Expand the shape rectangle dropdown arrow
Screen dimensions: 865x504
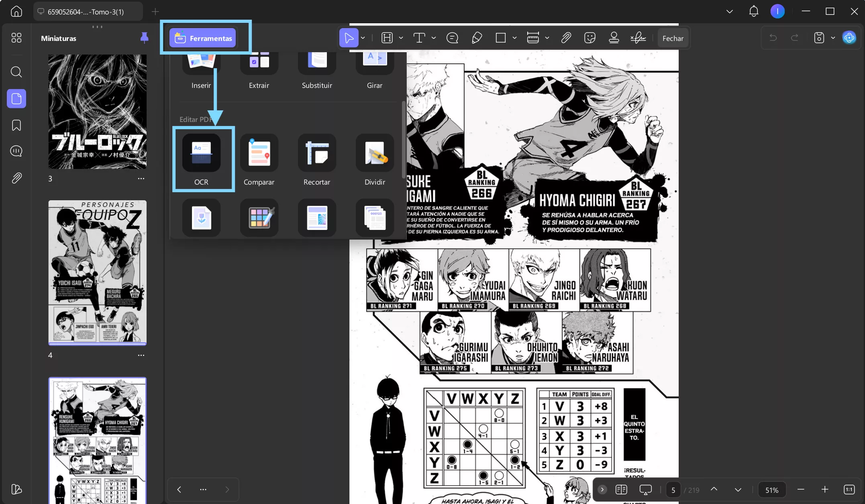pyautogui.click(x=514, y=38)
